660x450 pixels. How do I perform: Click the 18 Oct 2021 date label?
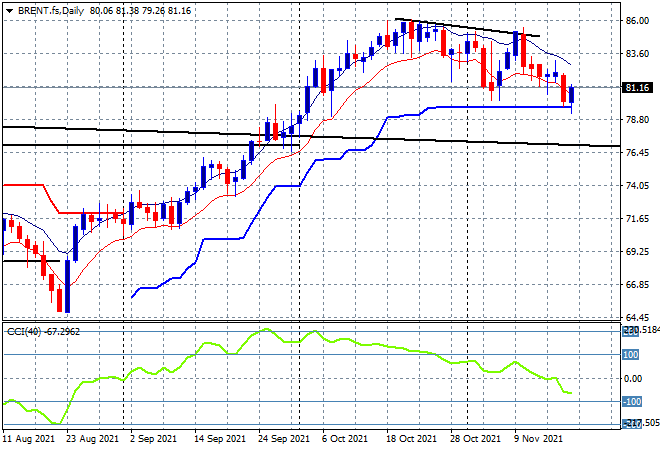(x=412, y=439)
